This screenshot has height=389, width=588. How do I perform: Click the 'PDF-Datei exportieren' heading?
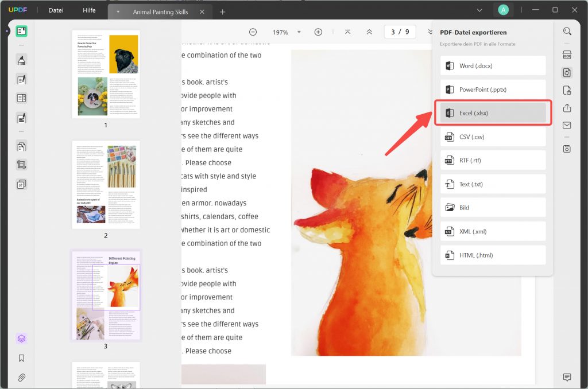point(473,33)
